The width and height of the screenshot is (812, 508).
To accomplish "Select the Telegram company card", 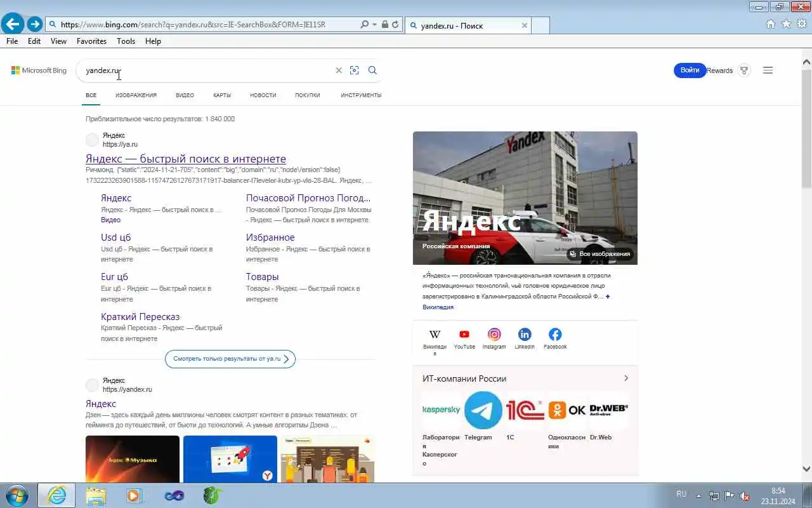I will pos(483,417).
